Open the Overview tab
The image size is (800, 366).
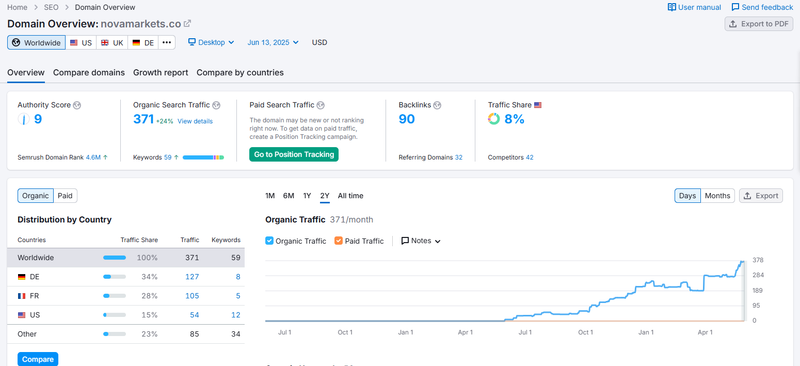(26, 72)
